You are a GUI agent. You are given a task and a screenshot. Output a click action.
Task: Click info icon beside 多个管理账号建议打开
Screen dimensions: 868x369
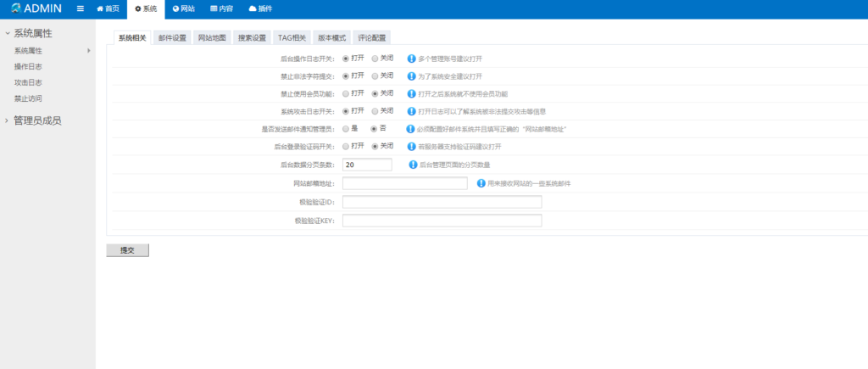coord(411,59)
